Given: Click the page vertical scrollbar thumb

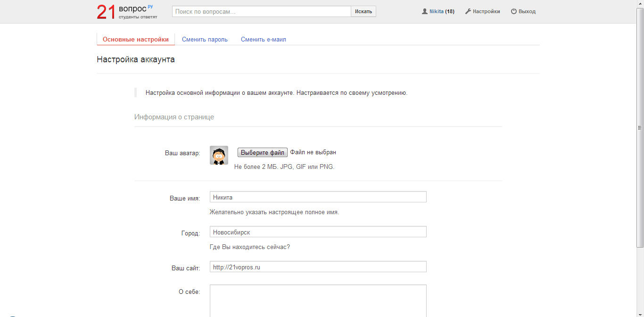Looking at the screenshot, I should click(640, 127).
